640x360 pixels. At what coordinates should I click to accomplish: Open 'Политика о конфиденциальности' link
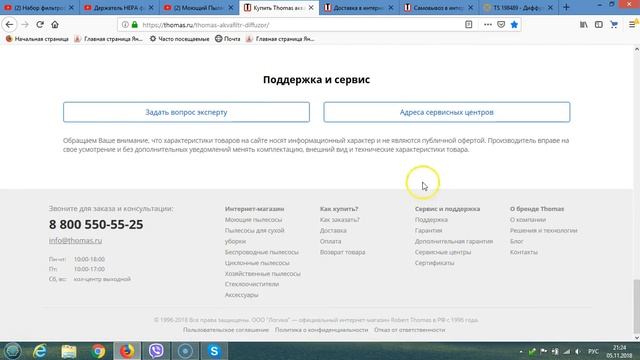click(x=321, y=330)
